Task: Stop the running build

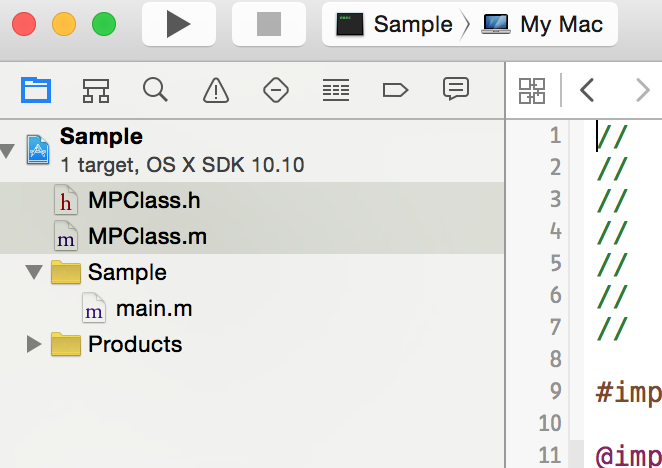Action: (269, 24)
